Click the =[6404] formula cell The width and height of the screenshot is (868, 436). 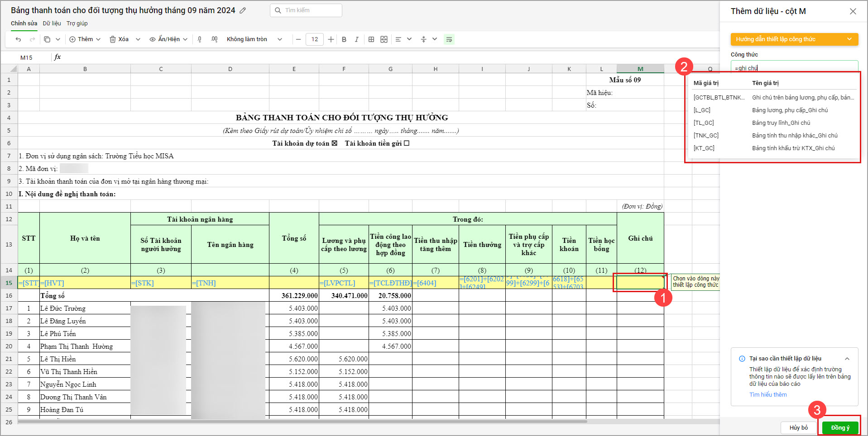(435, 283)
